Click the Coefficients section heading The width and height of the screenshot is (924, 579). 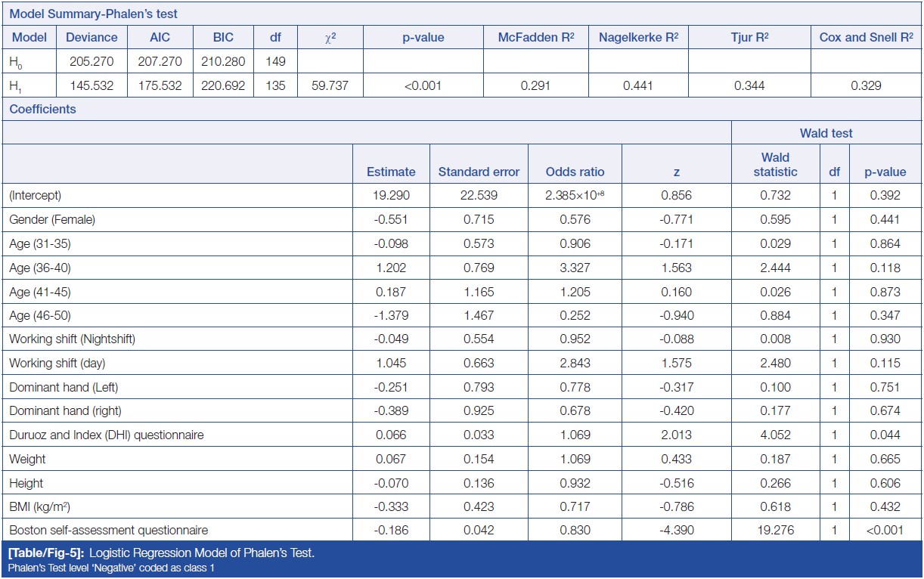click(x=42, y=109)
